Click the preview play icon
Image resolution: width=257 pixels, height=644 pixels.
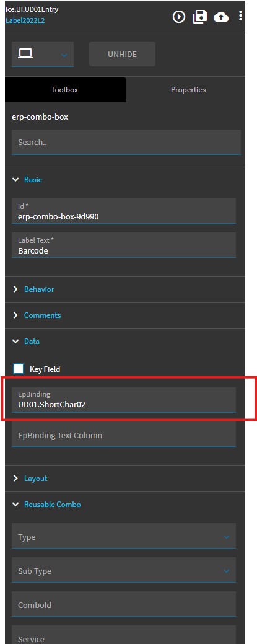coord(179,17)
